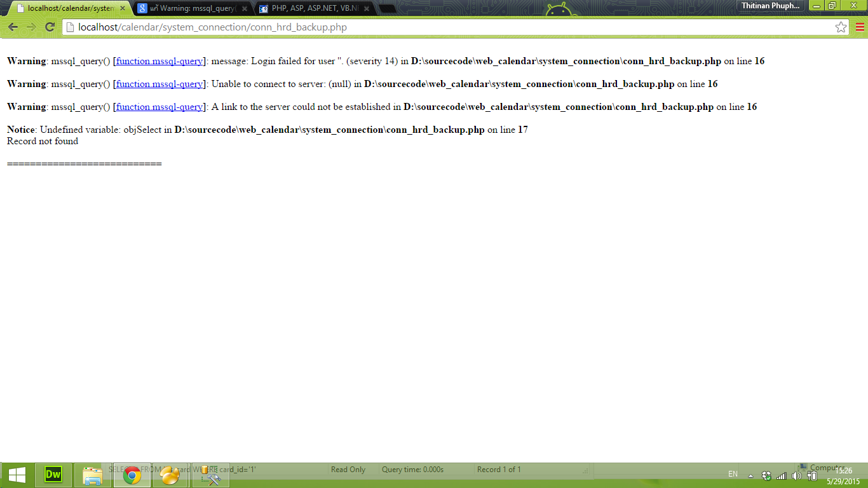Click 'Query time: 0.000s' status text

coord(412,470)
